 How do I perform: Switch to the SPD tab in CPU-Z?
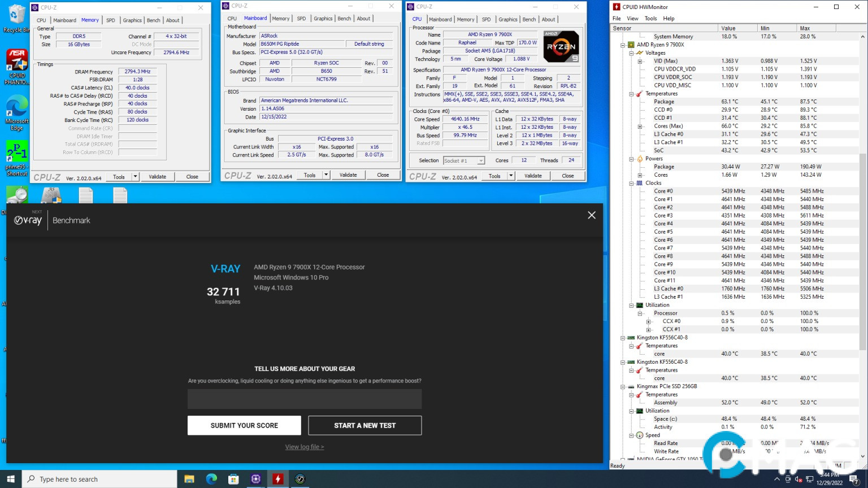tap(111, 20)
